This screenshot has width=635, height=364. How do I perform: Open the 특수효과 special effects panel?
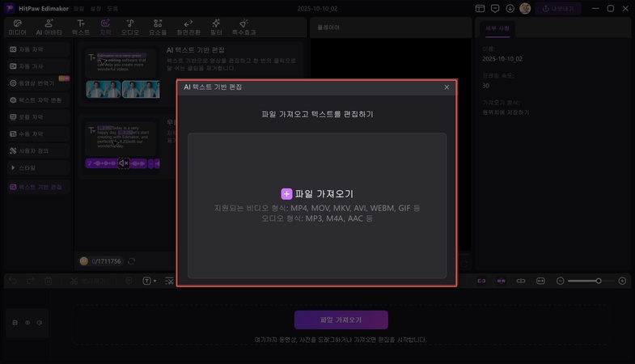click(x=244, y=28)
